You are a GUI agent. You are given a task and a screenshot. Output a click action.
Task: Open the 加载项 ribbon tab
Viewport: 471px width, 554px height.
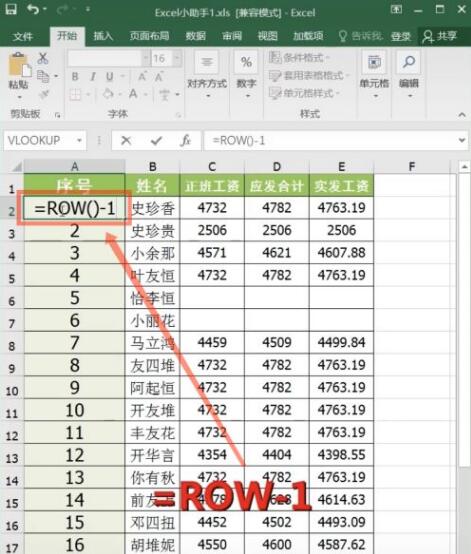(308, 36)
